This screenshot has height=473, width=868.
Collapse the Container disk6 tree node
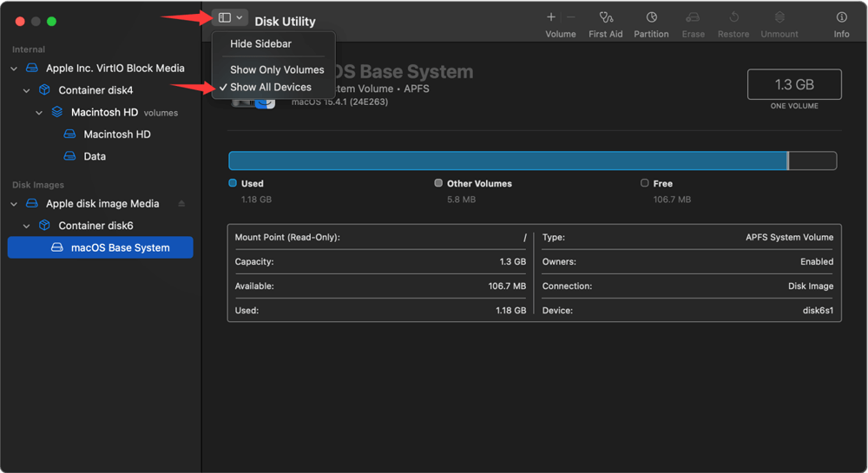click(27, 226)
